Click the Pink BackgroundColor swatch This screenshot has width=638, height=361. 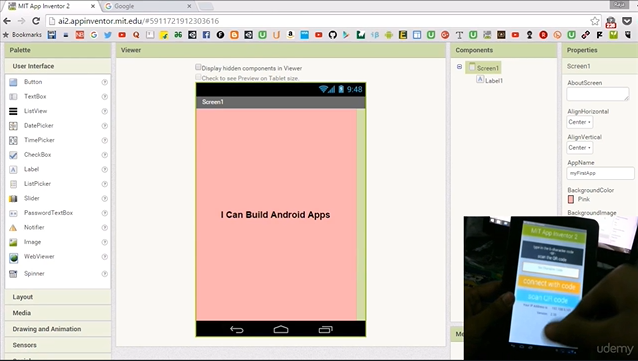(x=571, y=199)
